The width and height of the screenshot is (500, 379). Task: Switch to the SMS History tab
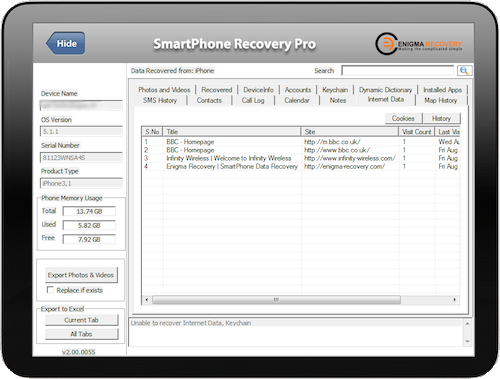pos(160,100)
